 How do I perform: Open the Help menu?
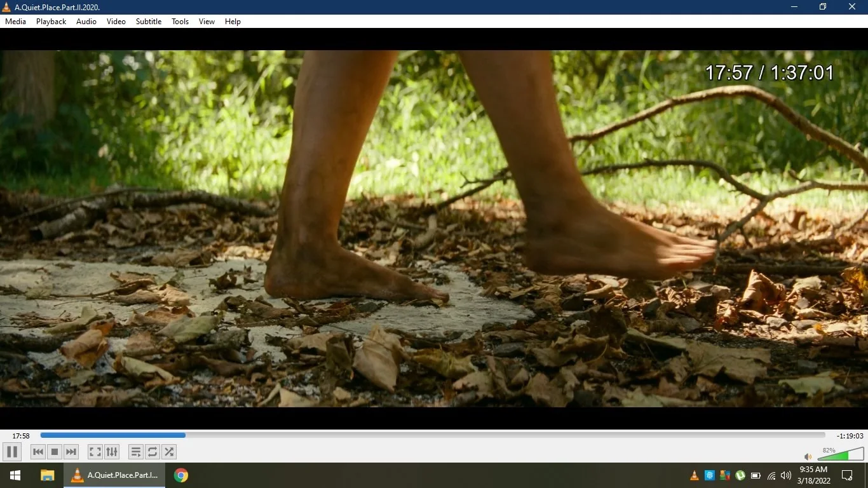coord(233,22)
